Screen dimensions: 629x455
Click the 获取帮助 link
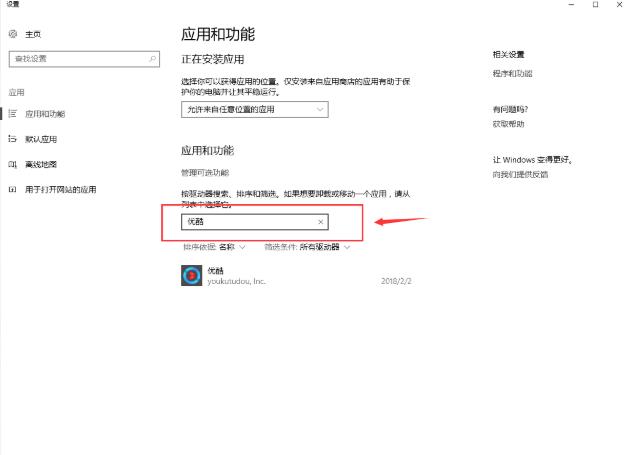pos(508,124)
